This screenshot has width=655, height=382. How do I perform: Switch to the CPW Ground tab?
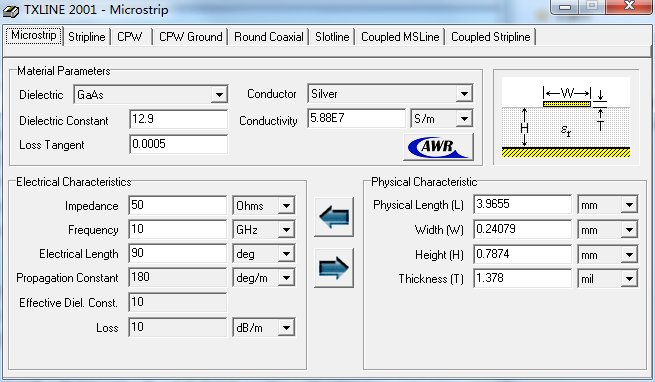pos(190,37)
